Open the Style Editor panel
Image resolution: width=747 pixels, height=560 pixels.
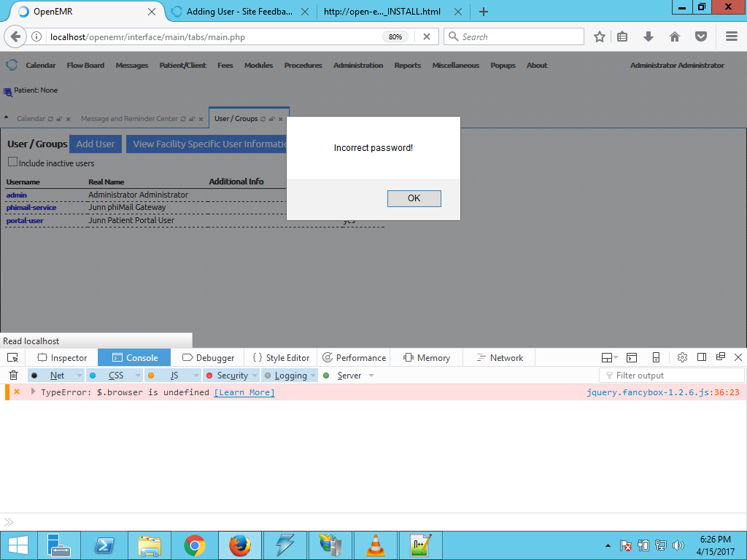(281, 357)
